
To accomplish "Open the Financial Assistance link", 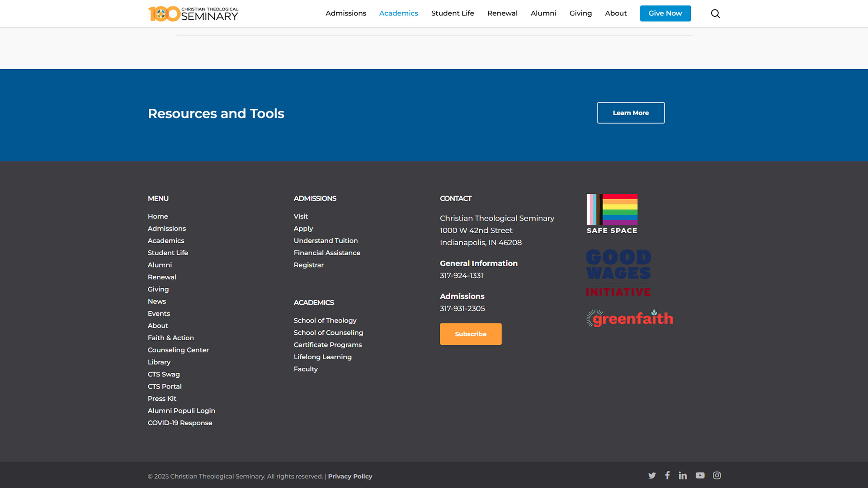I will (x=327, y=253).
